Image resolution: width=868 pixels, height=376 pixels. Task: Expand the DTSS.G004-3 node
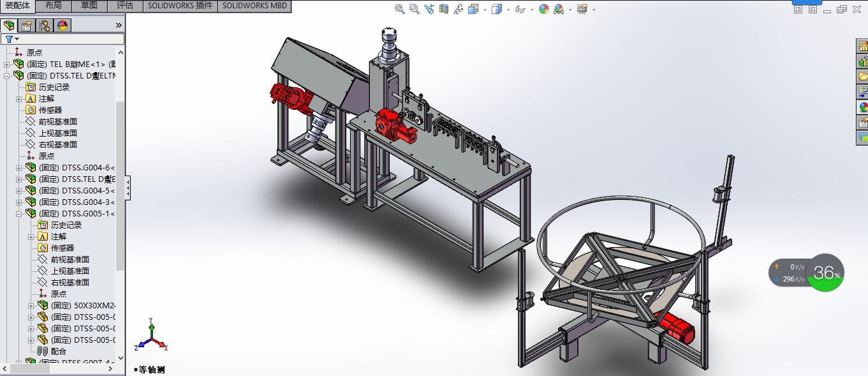(19, 202)
